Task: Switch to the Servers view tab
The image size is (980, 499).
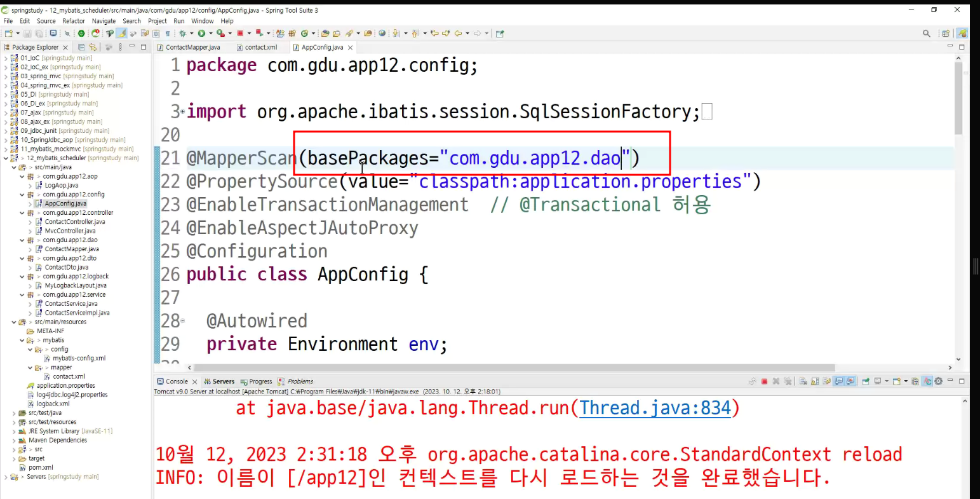Action: [x=219, y=381]
